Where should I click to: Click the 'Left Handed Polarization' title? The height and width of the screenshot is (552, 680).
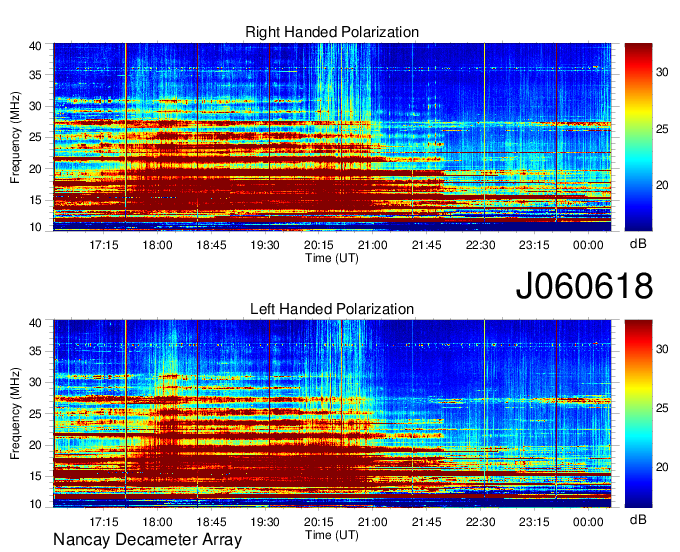pos(332,309)
